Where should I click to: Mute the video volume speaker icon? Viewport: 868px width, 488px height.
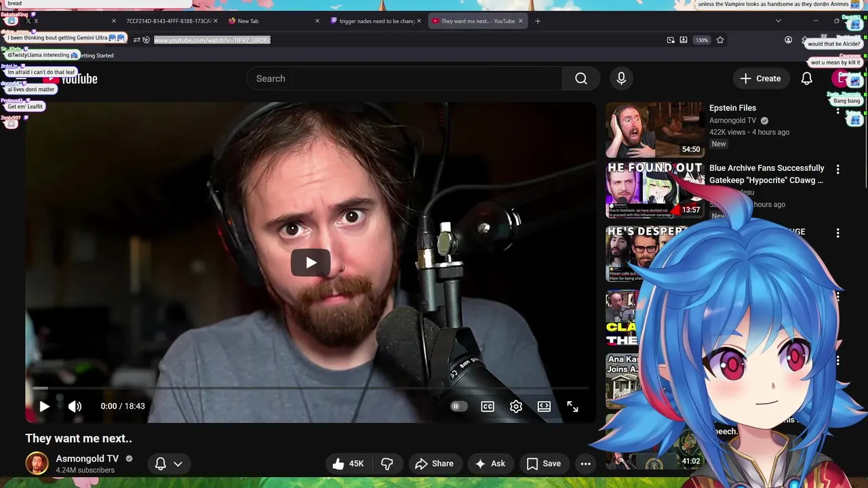pos(75,406)
